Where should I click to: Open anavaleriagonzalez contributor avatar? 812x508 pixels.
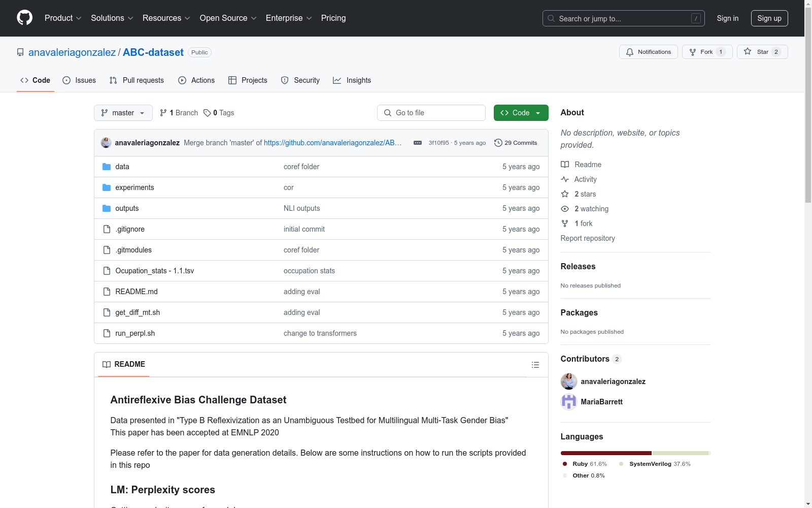pos(569,382)
